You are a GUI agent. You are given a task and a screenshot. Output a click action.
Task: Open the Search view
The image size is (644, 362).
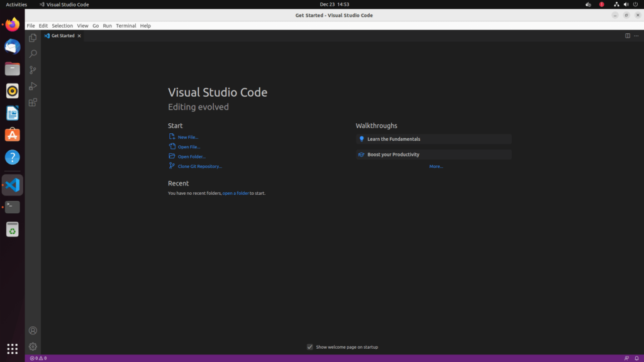pos(32,54)
